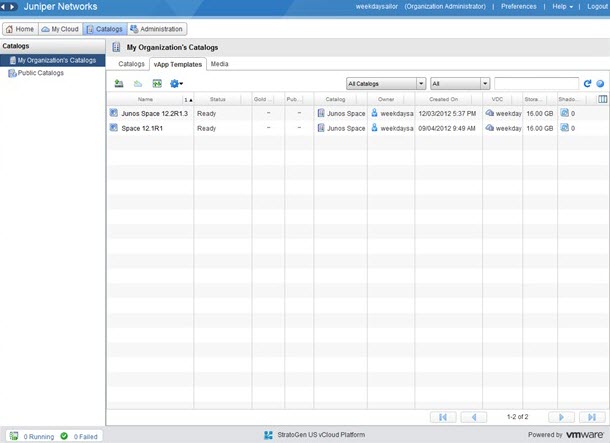
Task: Open the My Cloud tab
Action: (60, 29)
